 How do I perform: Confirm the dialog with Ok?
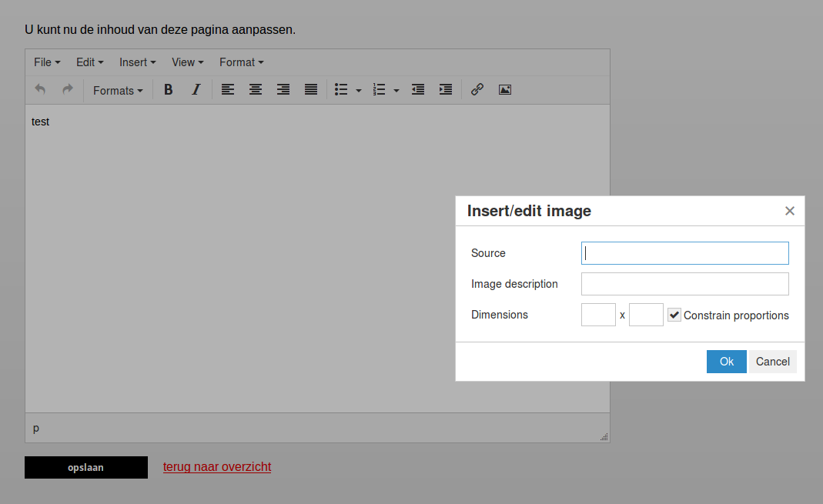(727, 362)
